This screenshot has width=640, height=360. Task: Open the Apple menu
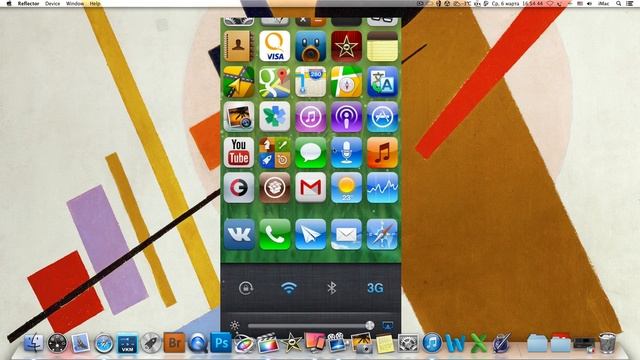[9, 3]
